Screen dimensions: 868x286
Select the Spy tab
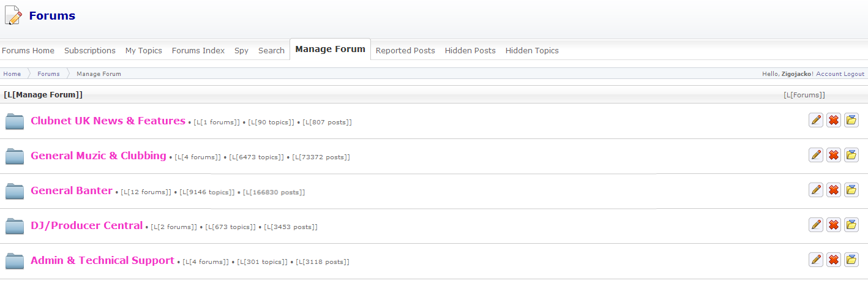pos(241,51)
